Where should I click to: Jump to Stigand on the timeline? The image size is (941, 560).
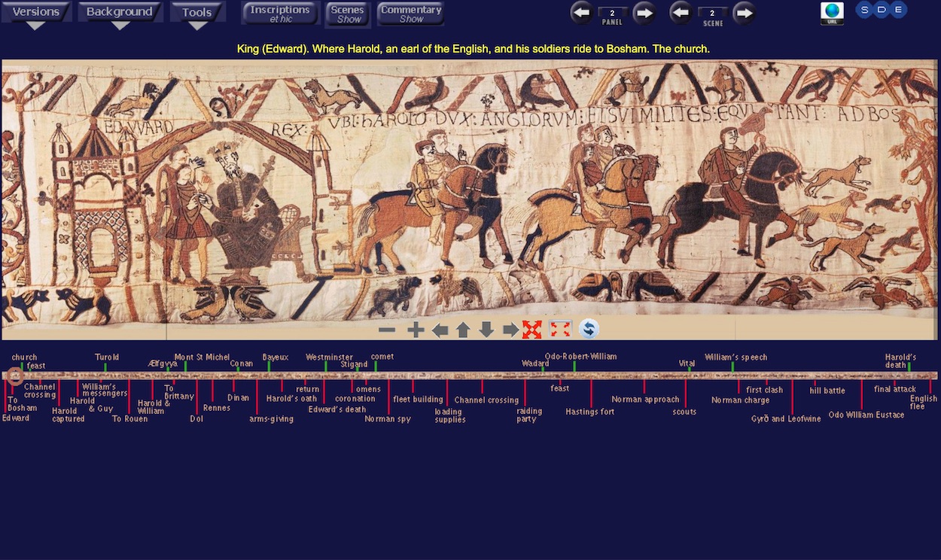pos(354,364)
